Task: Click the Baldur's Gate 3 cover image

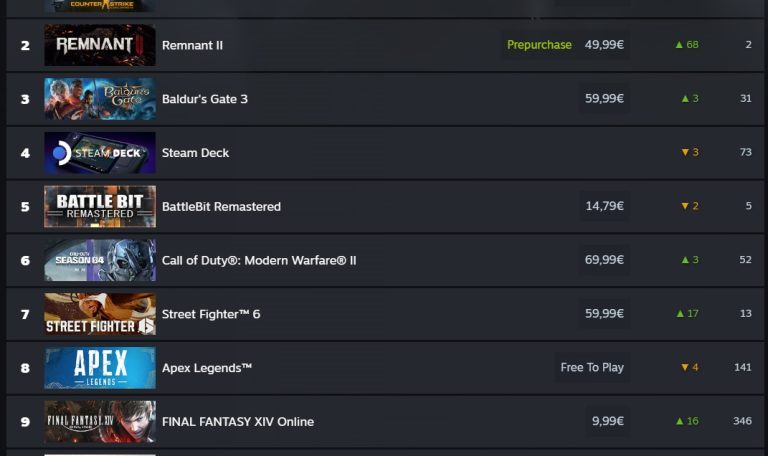Action: pyautogui.click(x=100, y=99)
